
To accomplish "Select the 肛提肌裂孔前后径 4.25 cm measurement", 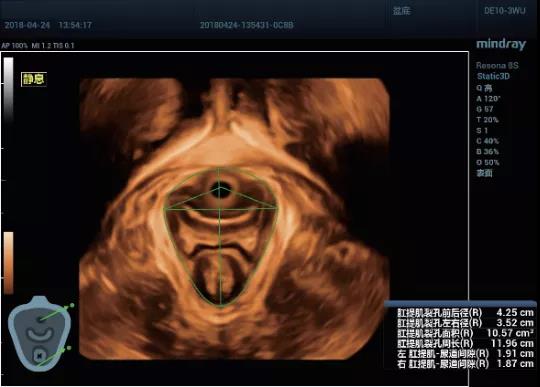I will click(465, 313).
